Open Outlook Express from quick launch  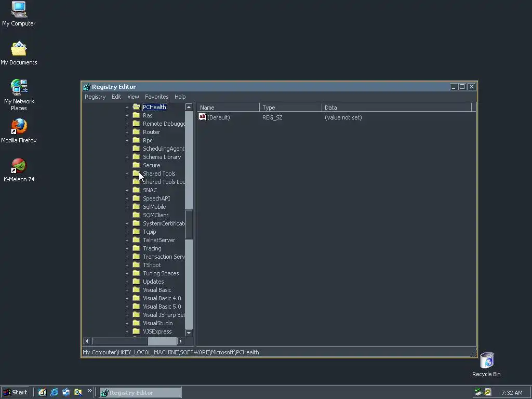pyautogui.click(x=66, y=393)
